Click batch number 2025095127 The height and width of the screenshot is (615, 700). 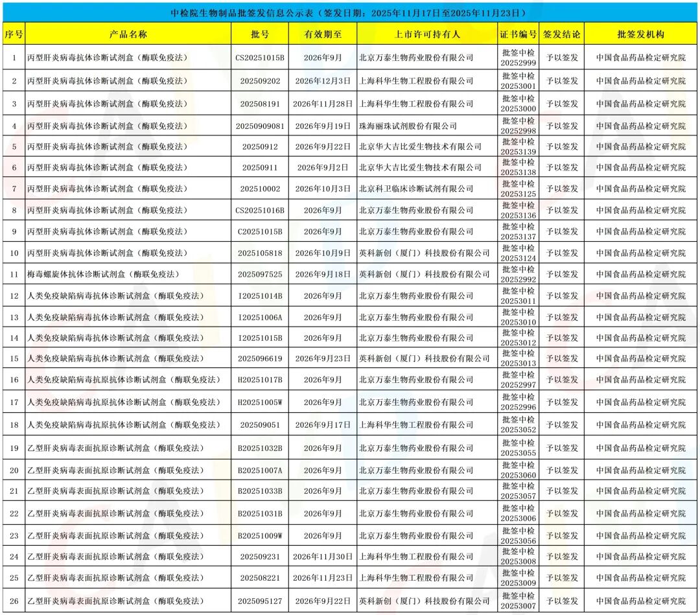tap(260, 601)
